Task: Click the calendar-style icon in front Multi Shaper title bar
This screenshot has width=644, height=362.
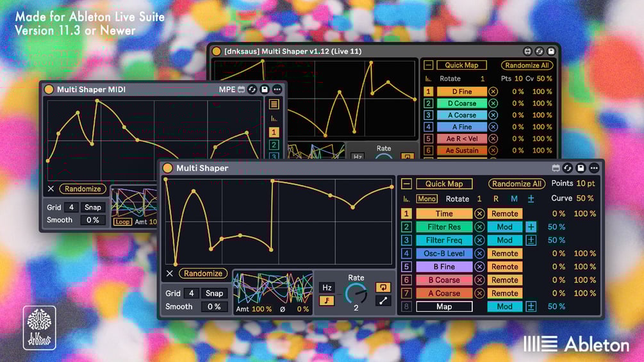Action: point(556,168)
